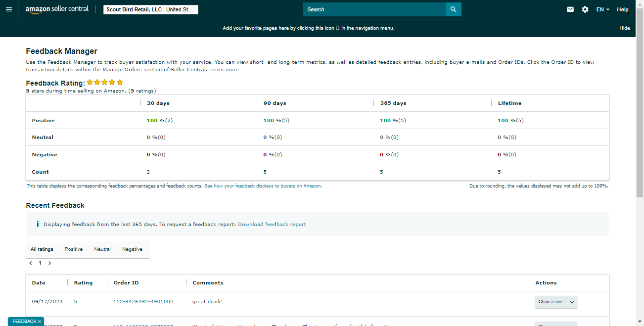The image size is (644, 326).
Task: Click the 365 days column header
Action: pyautogui.click(x=393, y=103)
